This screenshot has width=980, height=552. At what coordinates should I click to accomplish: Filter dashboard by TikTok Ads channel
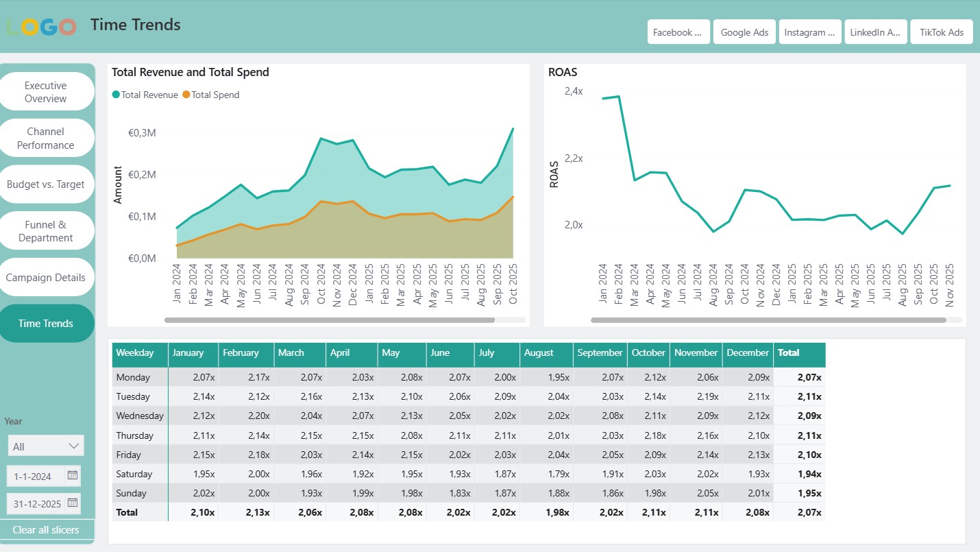point(941,31)
